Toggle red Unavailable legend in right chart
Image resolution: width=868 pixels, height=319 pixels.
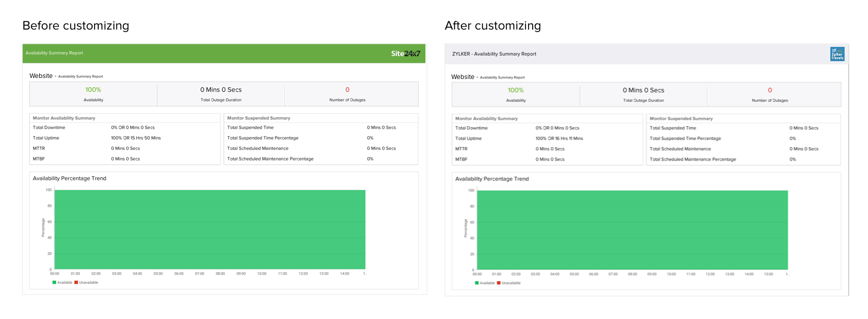[x=509, y=283]
